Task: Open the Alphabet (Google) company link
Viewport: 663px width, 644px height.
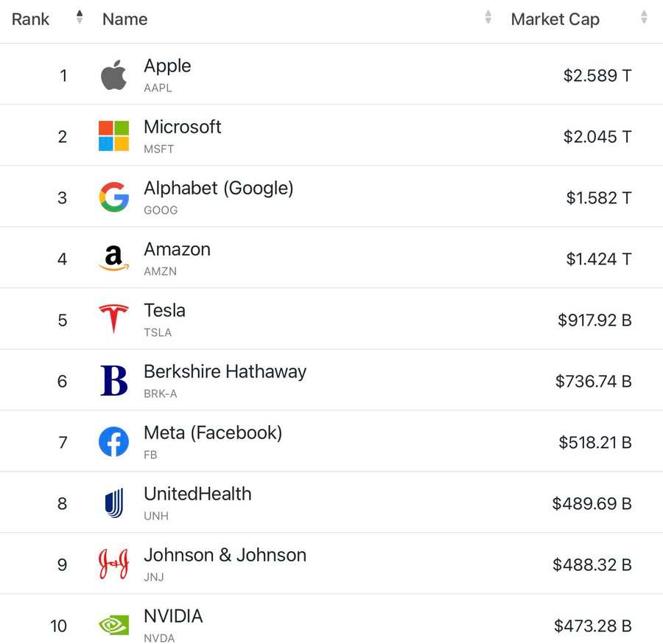Action: click(219, 188)
